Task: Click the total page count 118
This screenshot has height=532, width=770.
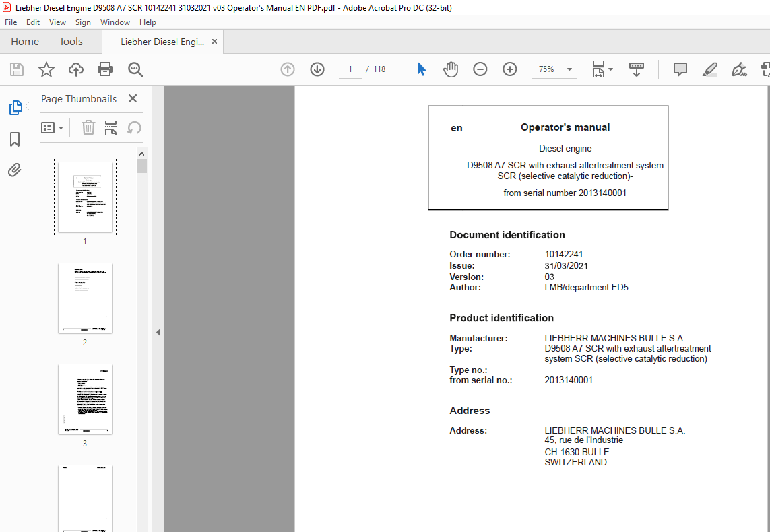Action: coord(379,69)
